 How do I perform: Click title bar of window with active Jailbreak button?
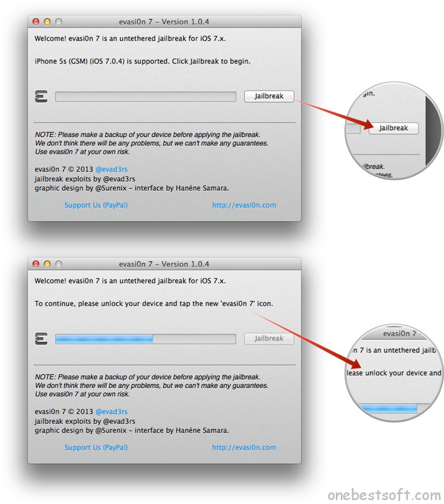(x=164, y=22)
